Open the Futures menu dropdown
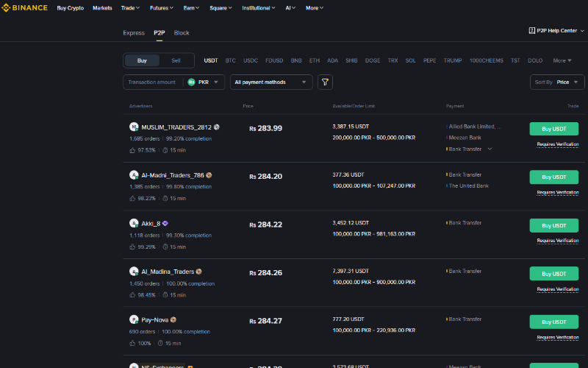Viewport: 588px width, 368px height. tap(162, 8)
